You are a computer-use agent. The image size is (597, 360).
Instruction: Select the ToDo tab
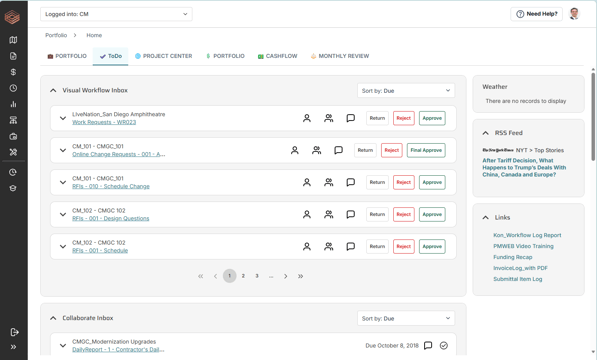tap(110, 56)
